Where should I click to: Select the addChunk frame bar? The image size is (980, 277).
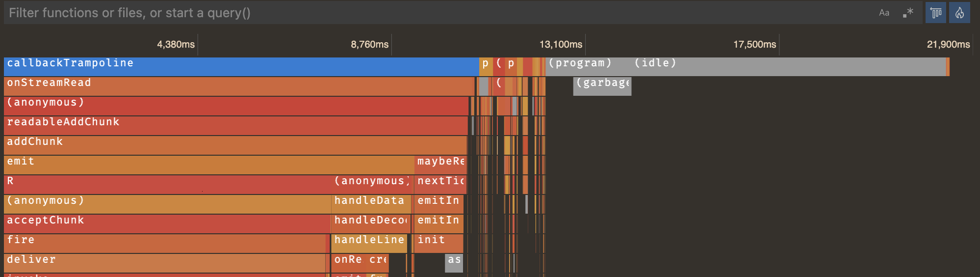pos(235,145)
